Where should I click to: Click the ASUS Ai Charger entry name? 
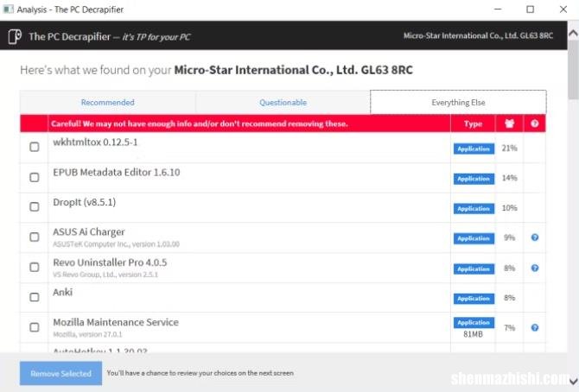click(89, 231)
